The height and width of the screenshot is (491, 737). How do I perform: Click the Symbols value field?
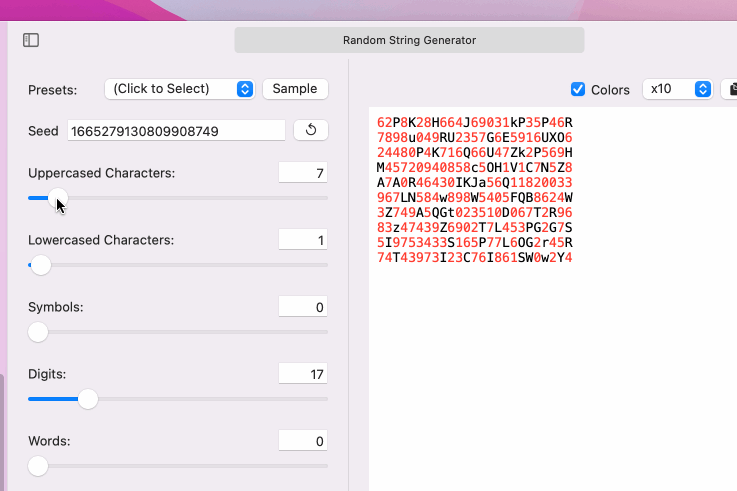click(x=303, y=307)
